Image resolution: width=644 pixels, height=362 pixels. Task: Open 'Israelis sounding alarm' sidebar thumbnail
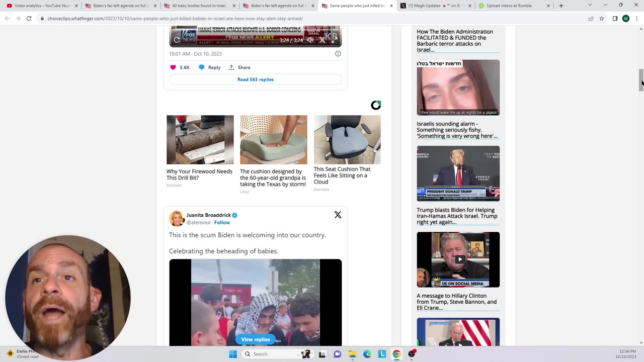coord(458,87)
